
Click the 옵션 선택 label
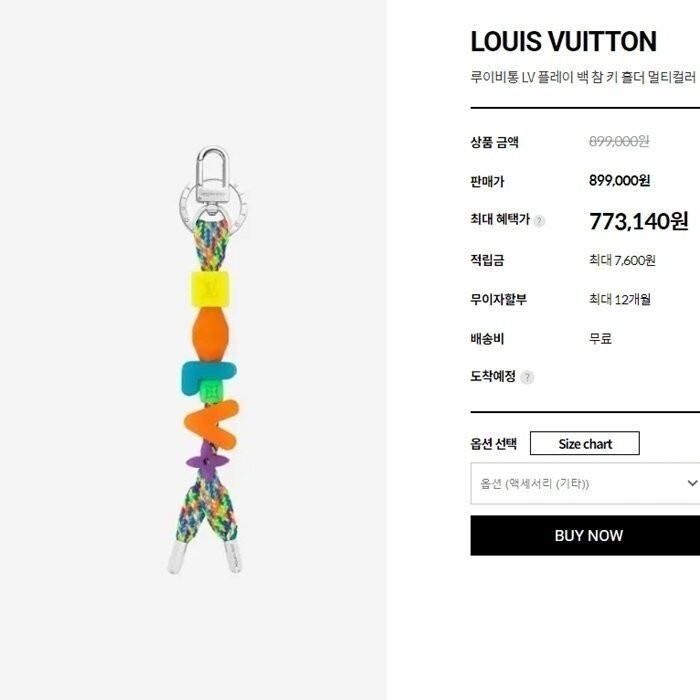click(x=493, y=443)
